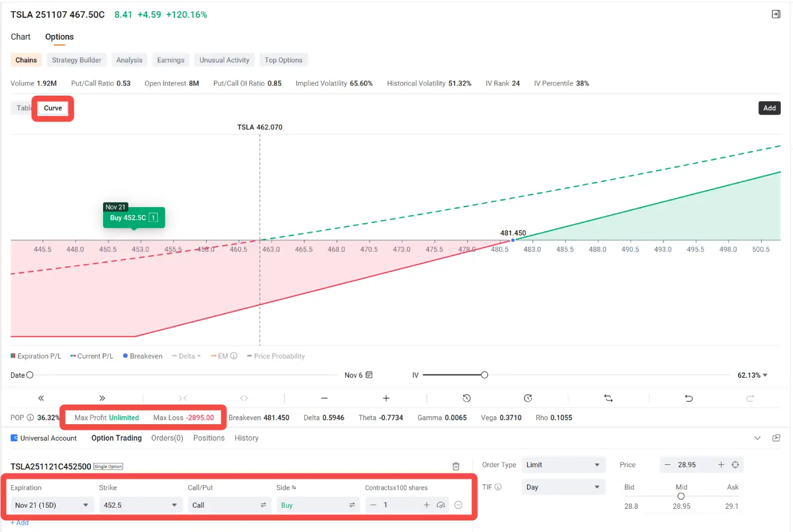Show EM info icon in legend
The image size is (793, 532).
234,356
